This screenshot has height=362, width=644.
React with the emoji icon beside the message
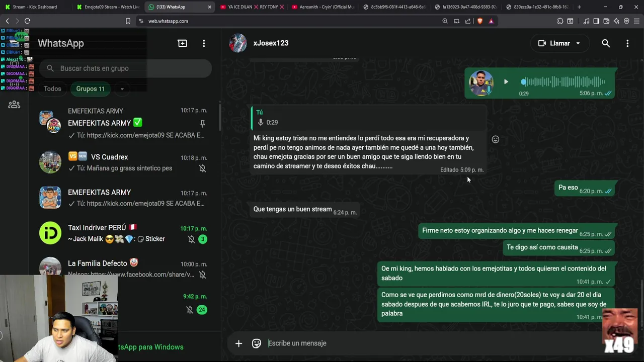point(495,139)
